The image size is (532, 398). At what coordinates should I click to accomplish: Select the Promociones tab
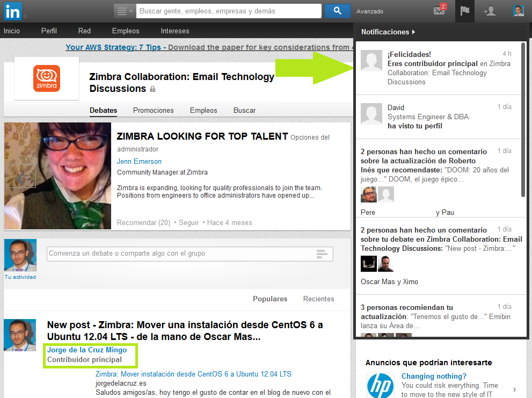[x=154, y=110]
